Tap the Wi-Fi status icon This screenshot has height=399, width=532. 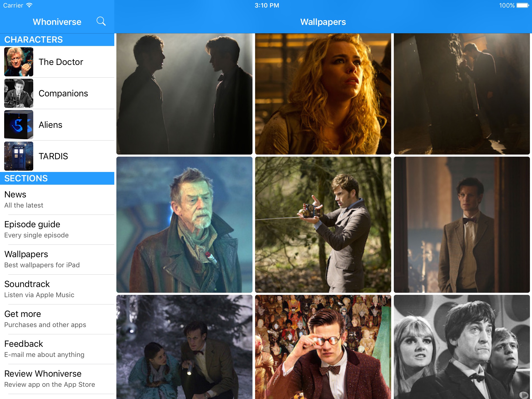[29, 5]
